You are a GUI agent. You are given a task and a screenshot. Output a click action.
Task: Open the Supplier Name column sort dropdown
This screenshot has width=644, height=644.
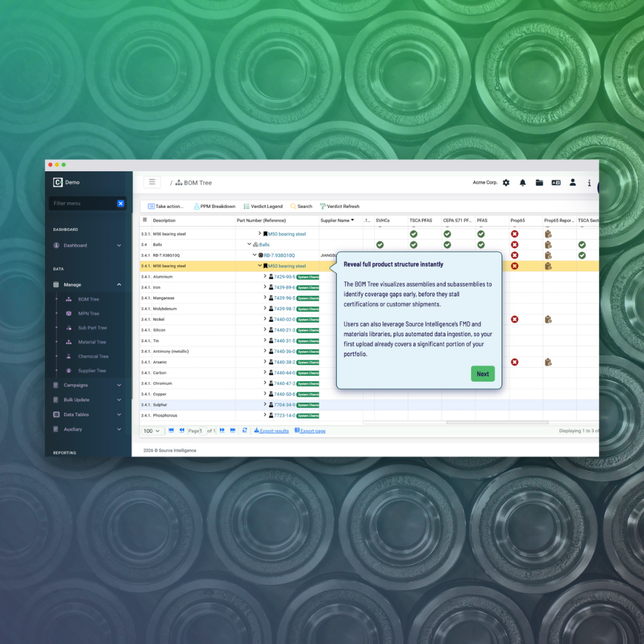pos(352,220)
